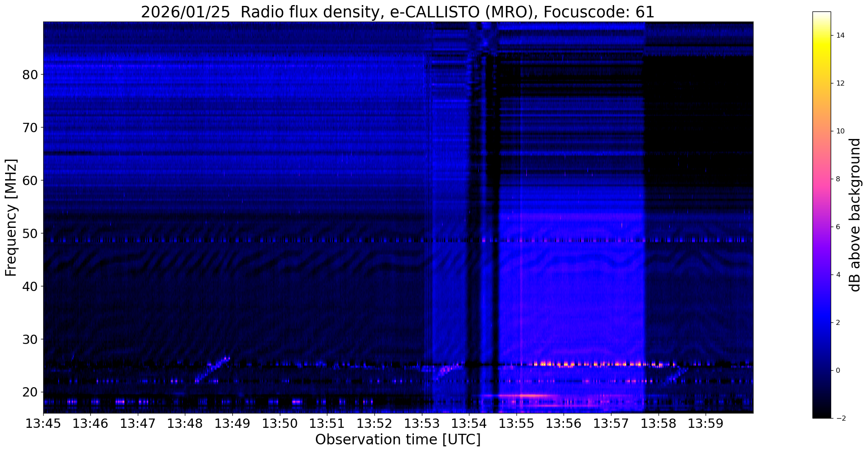Click the colorbar tick label 2

(838, 323)
